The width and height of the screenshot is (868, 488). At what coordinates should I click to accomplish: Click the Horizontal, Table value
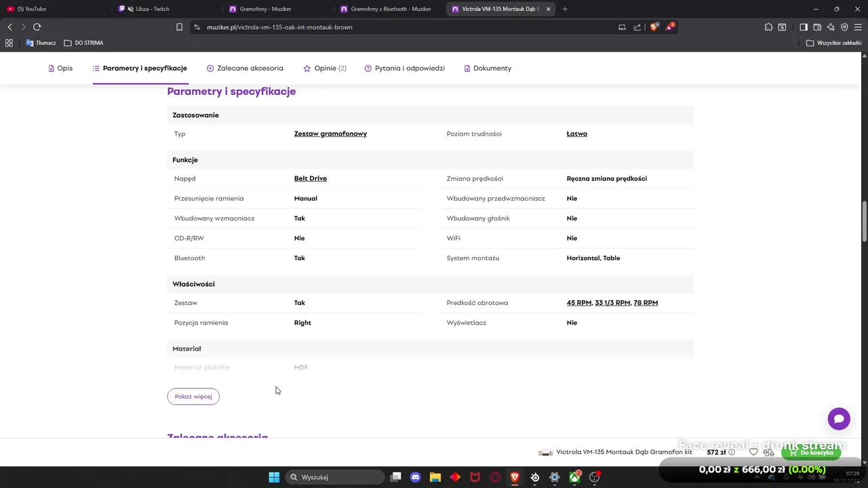point(593,258)
